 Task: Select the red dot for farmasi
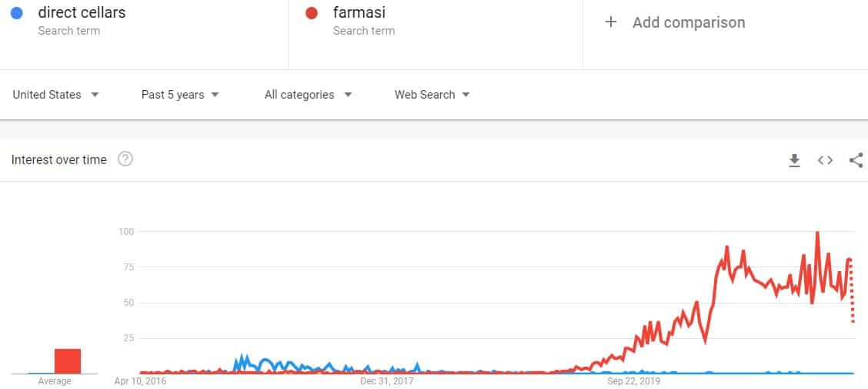(x=312, y=13)
